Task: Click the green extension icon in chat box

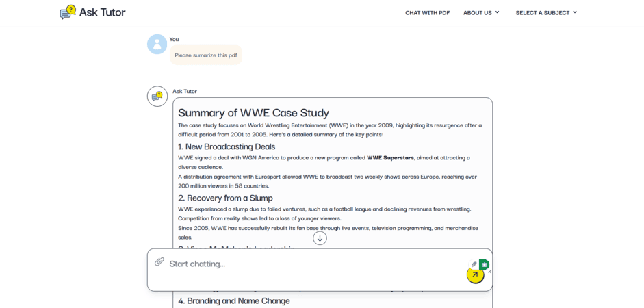Action: (485, 264)
